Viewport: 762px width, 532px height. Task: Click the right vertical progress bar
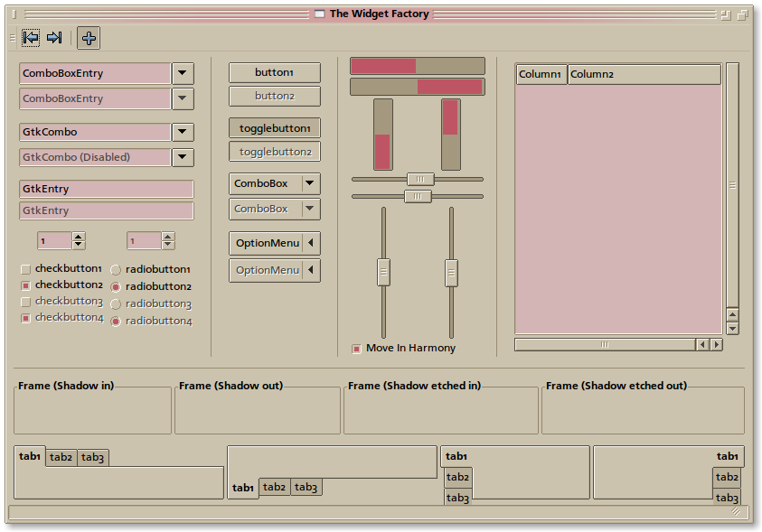[x=450, y=135]
